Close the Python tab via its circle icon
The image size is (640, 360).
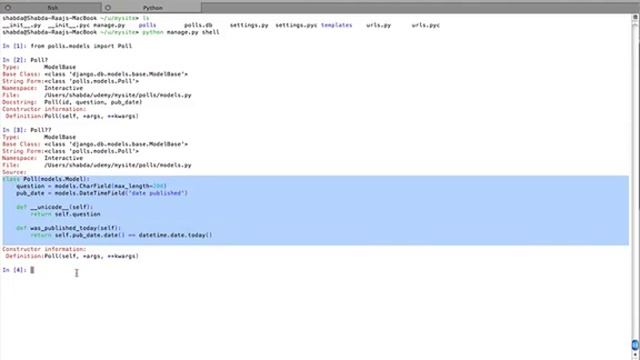(x=108, y=8)
